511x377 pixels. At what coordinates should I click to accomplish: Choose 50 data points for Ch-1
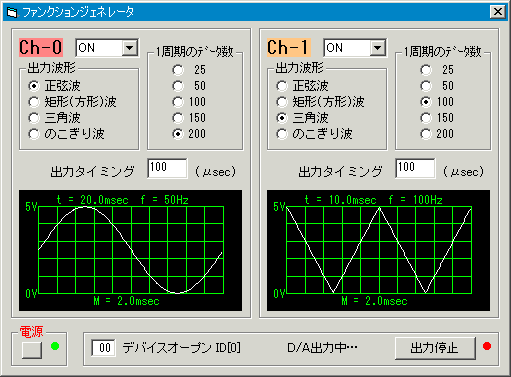(x=437, y=86)
